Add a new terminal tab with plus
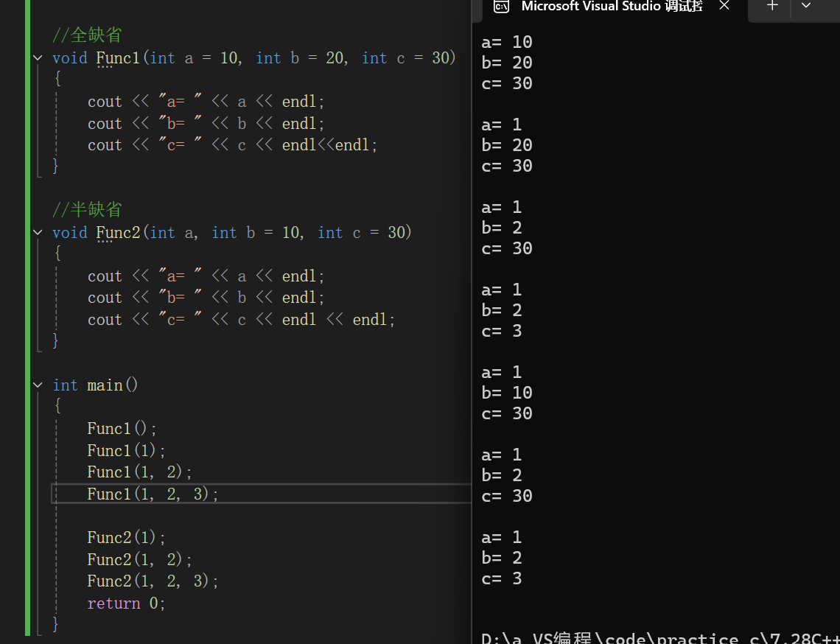 (772, 6)
